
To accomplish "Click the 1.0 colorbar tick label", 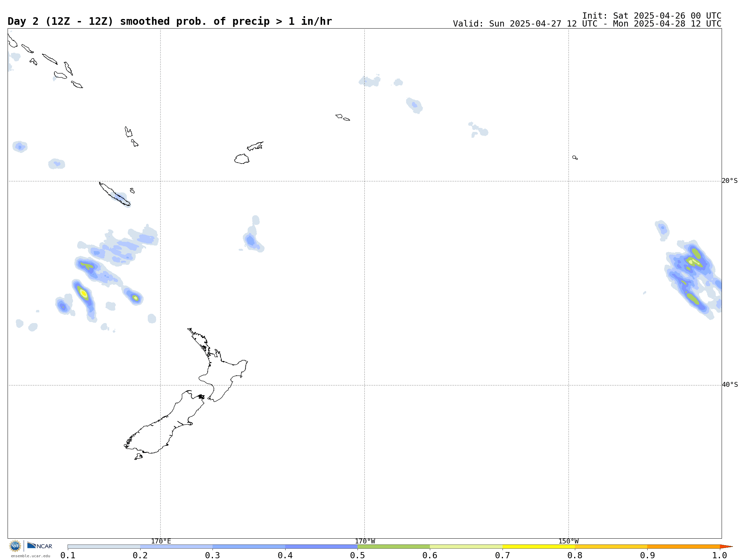I will point(720,555).
